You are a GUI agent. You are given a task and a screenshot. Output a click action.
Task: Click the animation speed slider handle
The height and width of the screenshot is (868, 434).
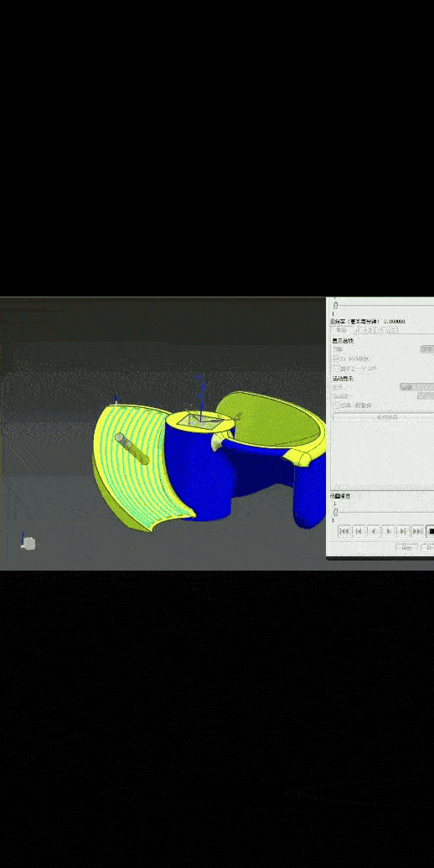click(335, 513)
